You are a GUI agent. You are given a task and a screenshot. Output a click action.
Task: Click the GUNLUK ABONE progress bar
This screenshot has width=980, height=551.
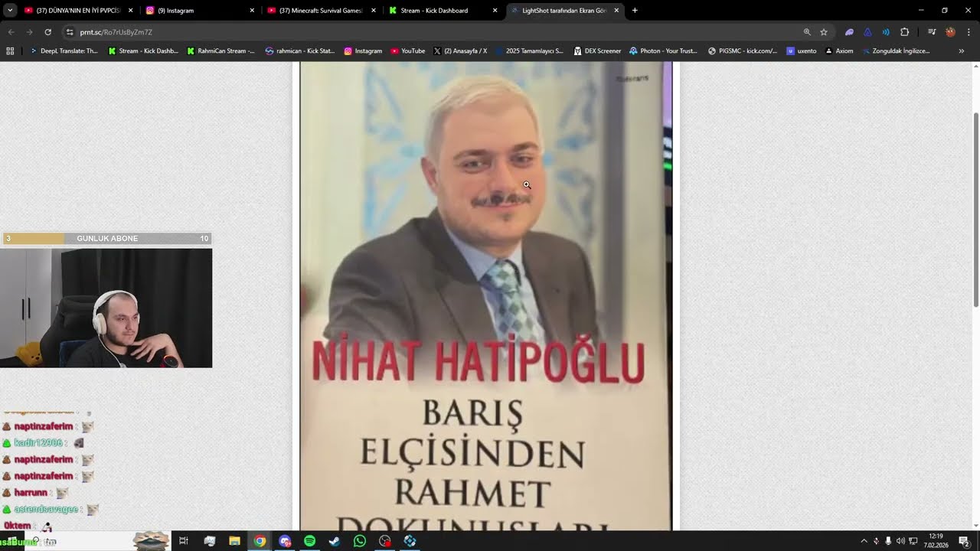tap(106, 239)
